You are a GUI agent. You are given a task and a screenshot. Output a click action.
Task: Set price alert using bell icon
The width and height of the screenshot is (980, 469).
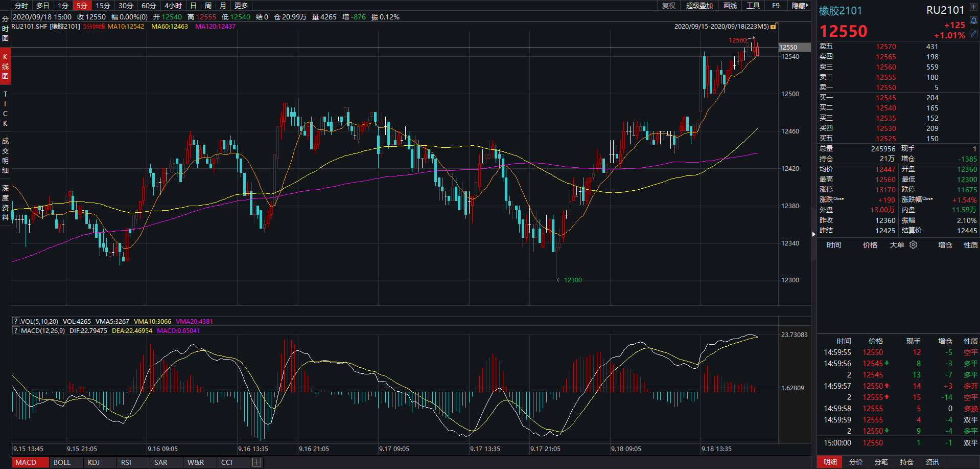[x=974, y=21]
